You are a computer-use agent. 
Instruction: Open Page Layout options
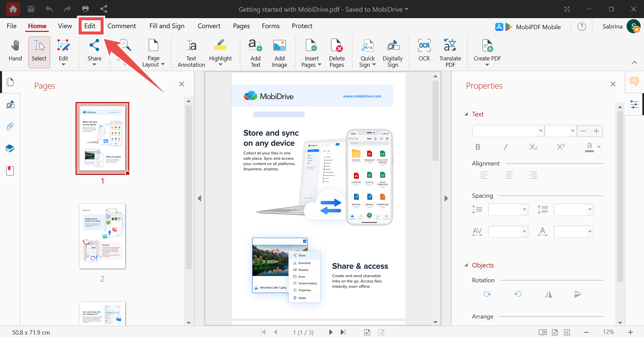153,53
